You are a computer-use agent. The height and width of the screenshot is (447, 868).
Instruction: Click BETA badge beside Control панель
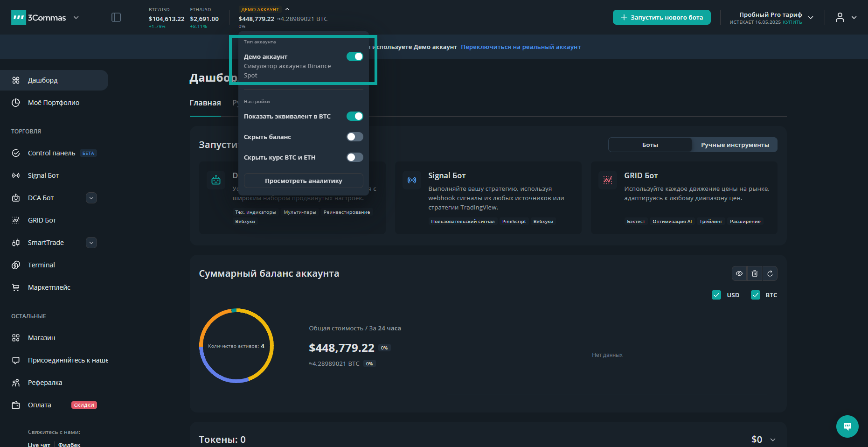click(88, 153)
